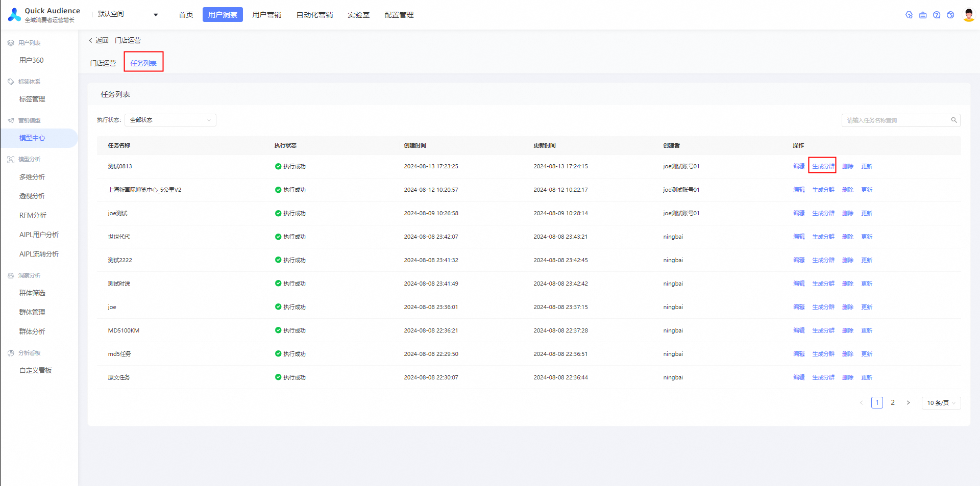The width and height of the screenshot is (980, 486).
Task: Click the previous page arrow
Action: point(861,403)
